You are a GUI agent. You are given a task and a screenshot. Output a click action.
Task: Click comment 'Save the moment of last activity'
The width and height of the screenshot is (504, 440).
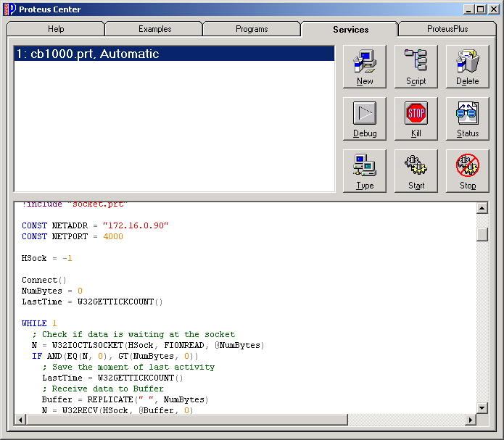(128, 367)
